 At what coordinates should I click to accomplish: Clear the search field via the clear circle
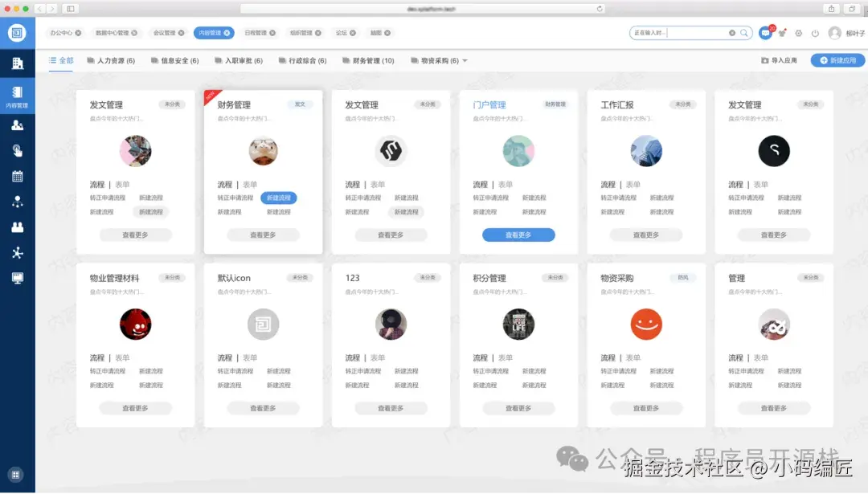pyautogui.click(x=731, y=33)
